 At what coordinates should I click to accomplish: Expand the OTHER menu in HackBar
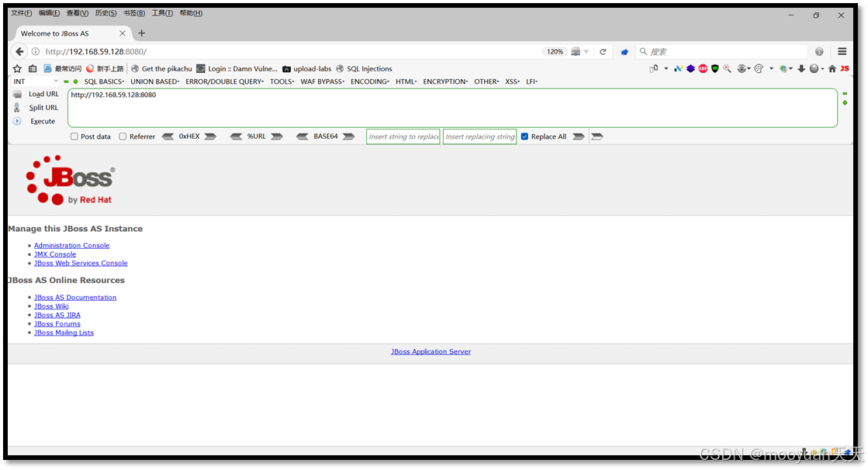(x=486, y=81)
